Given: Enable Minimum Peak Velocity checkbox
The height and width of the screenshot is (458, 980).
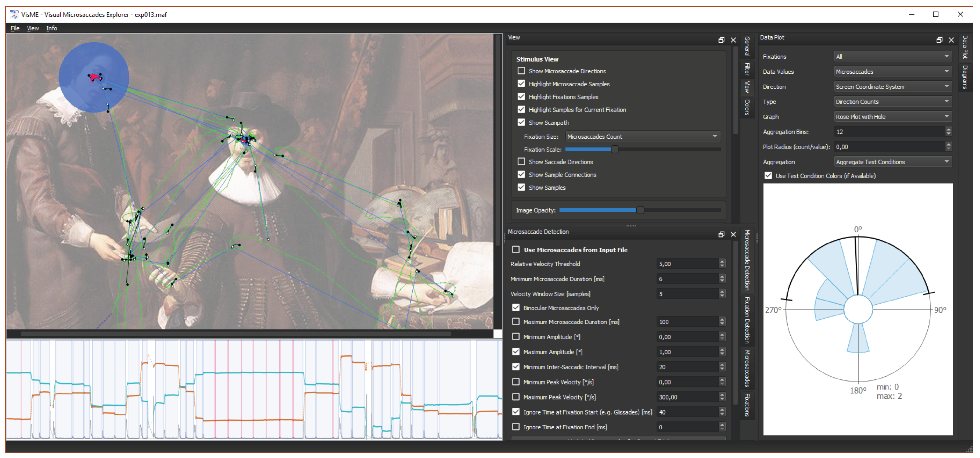Looking at the screenshot, I should coord(516,381).
